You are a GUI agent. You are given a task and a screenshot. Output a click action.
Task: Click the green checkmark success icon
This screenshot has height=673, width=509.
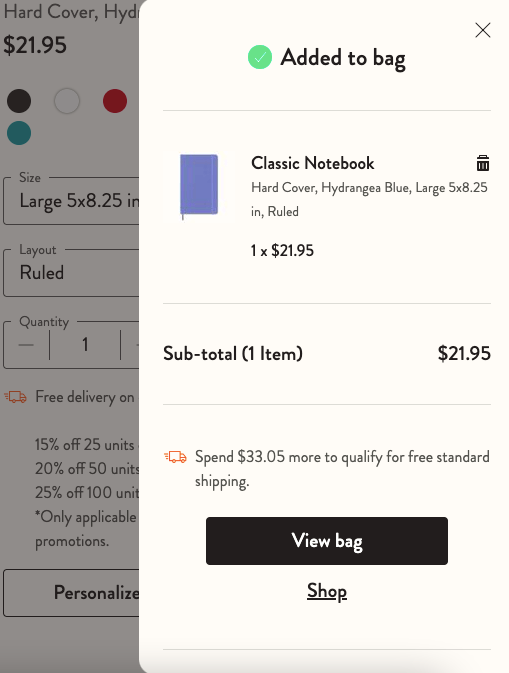coord(260,57)
